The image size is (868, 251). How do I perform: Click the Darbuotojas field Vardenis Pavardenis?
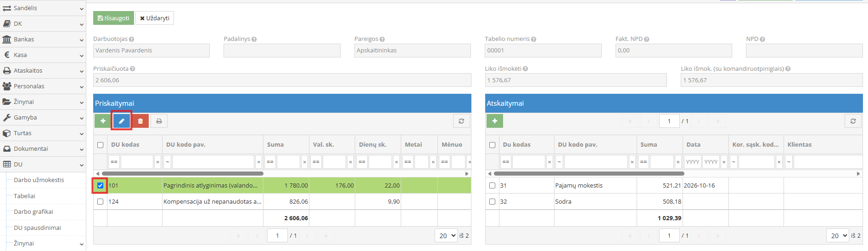[x=151, y=51]
